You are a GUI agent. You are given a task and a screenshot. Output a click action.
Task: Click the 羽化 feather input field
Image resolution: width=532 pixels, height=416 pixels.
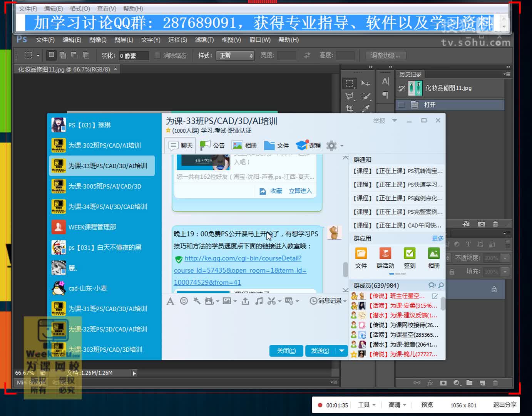pos(133,56)
